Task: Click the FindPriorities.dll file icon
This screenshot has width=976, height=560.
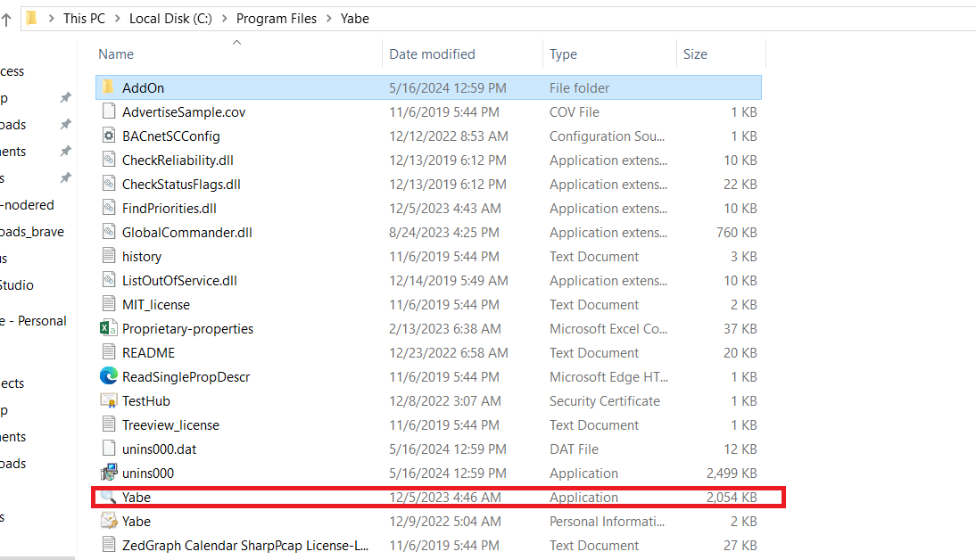Action: point(108,208)
